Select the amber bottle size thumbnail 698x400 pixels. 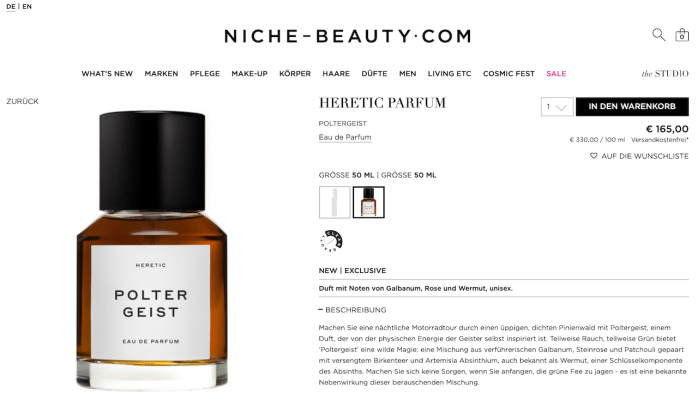(x=369, y=202)
